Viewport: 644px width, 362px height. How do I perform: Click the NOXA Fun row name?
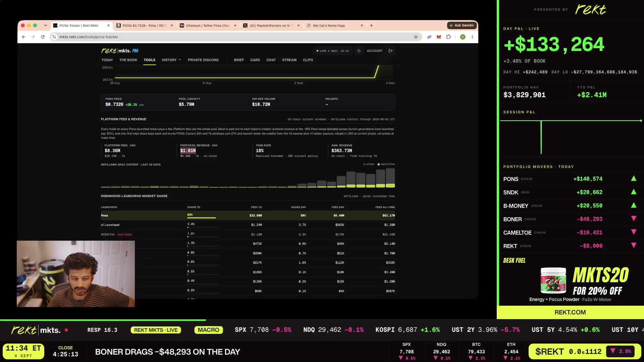pyautogui.click(x=108, y=235)
